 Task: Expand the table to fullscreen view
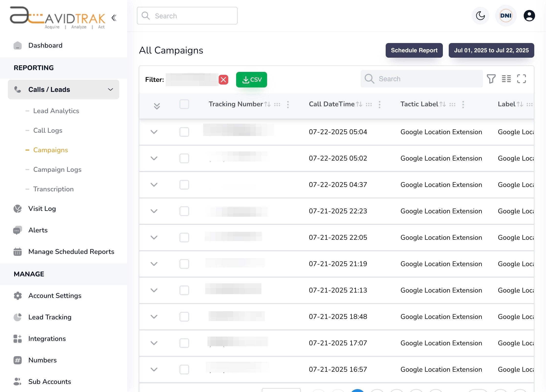point(521,79)
